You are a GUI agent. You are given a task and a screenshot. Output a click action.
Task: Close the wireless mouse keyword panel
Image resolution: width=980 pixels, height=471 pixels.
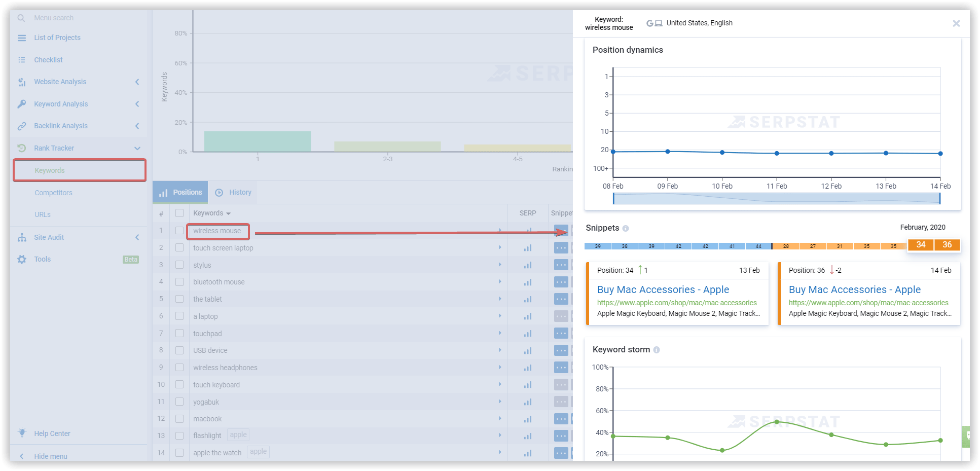pos(956,23)
